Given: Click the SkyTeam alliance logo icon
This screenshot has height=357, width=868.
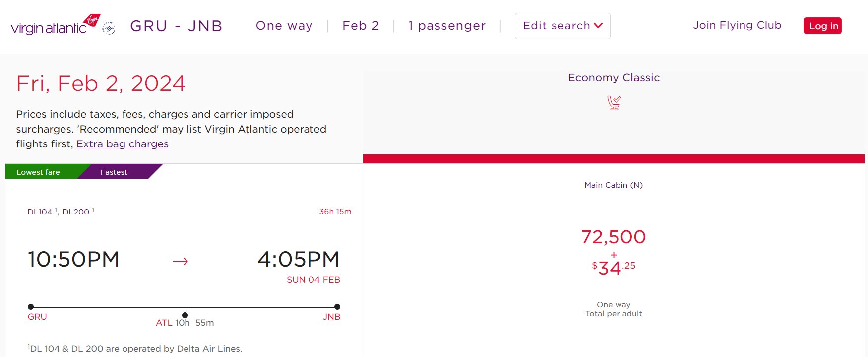Looking at the screenshot, I should (109, 28).
